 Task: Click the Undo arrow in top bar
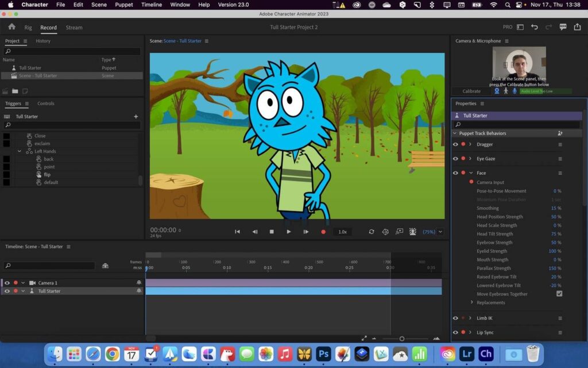(x=535, y=27)
